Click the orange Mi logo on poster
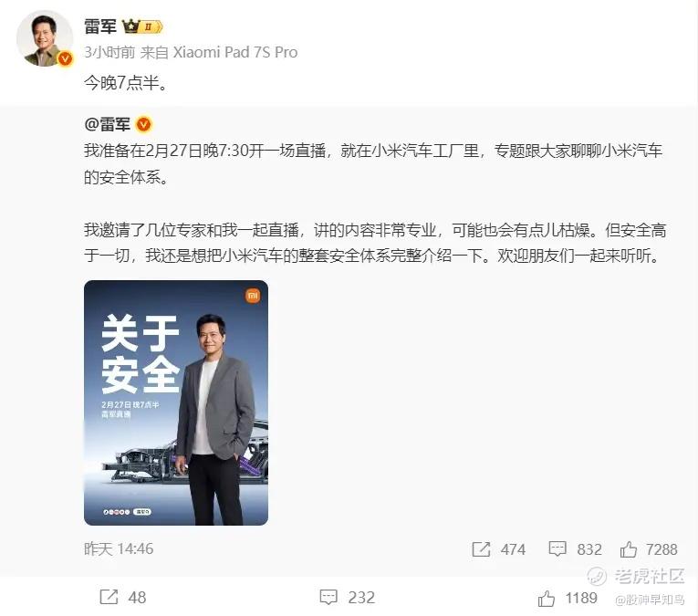698x616 pixels. pyautogui.click(x=253, y=296)
